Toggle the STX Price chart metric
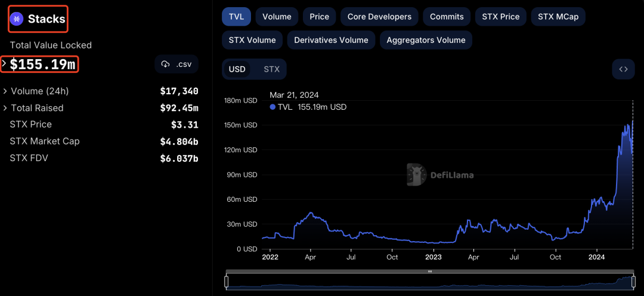644x296 pixels. point(501,17)
